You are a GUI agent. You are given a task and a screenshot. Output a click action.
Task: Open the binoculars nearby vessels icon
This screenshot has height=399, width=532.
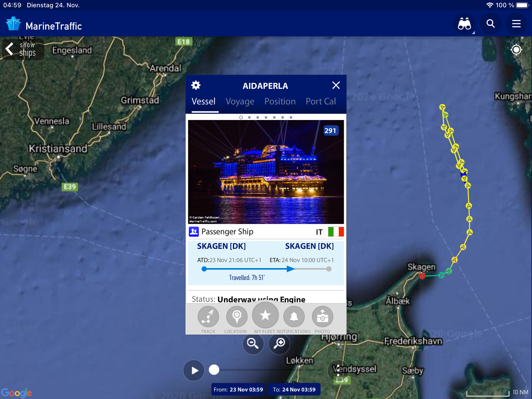pos(464,24)
